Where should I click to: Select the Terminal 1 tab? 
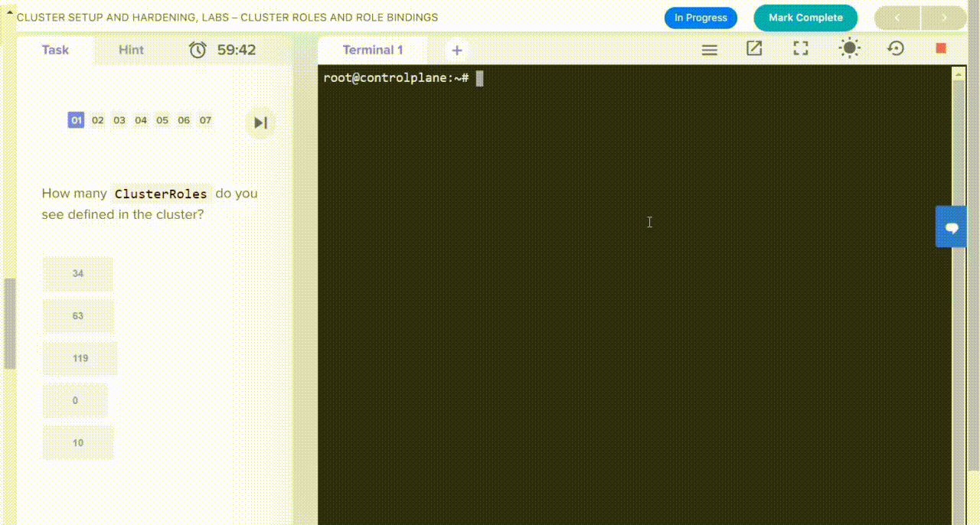[373, 50]
